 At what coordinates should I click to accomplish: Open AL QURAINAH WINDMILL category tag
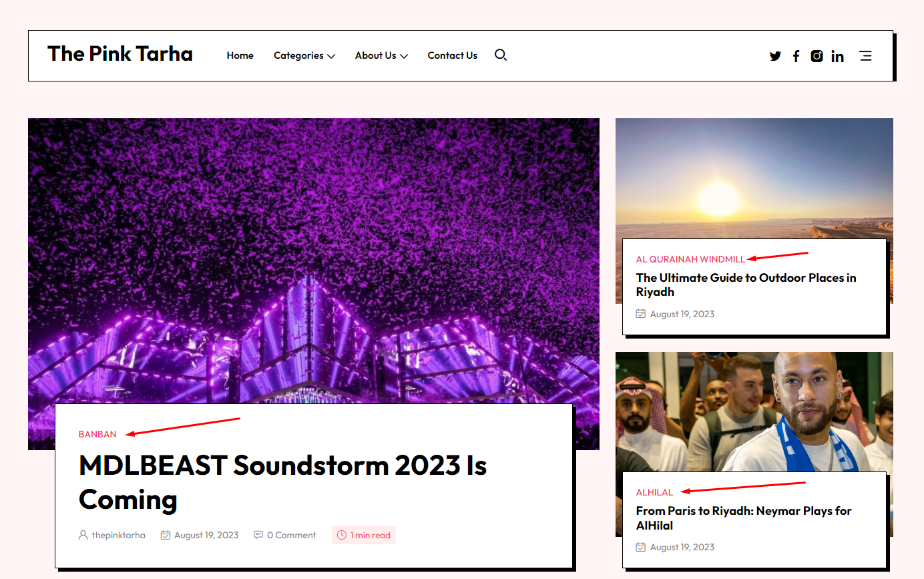[x=691, y=259]
